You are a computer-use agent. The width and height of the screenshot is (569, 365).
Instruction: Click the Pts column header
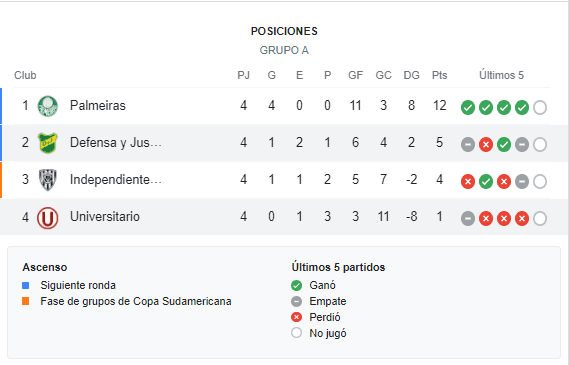439,75
